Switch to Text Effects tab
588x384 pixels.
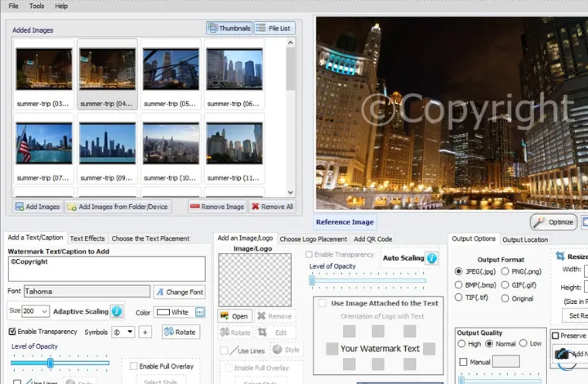(87, 239)
